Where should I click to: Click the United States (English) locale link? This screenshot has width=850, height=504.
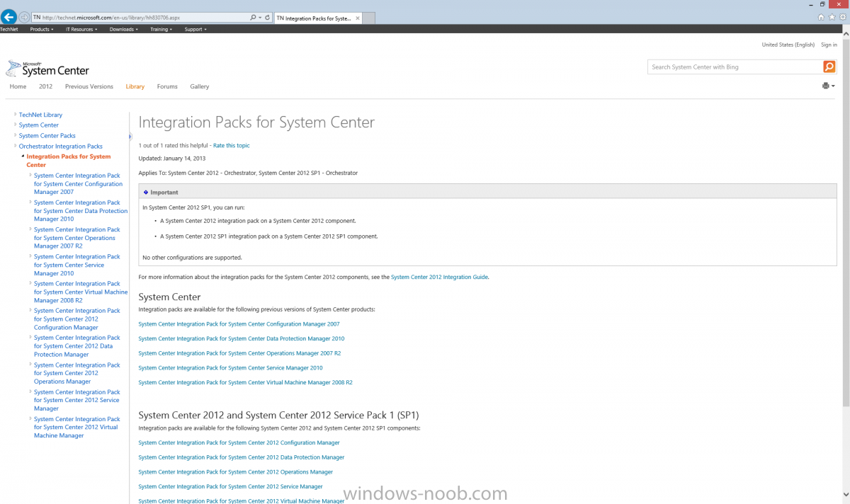(x=788, y=45)
